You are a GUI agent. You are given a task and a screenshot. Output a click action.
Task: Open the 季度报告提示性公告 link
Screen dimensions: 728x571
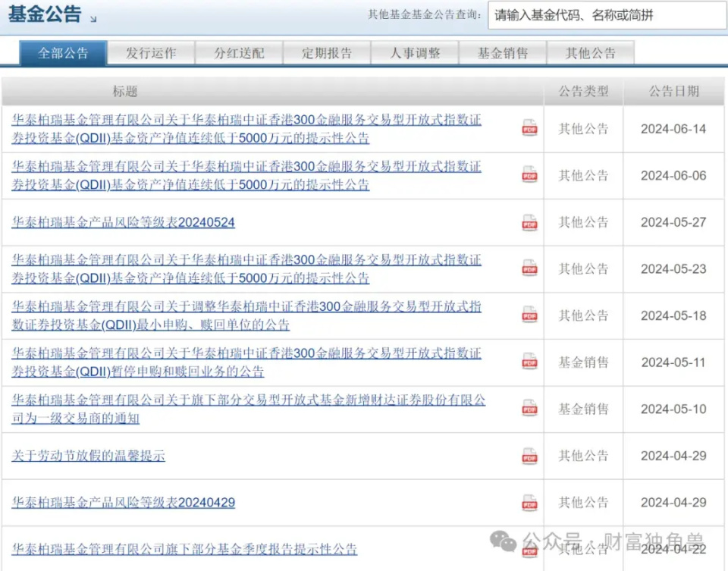(x=184, y=549)
